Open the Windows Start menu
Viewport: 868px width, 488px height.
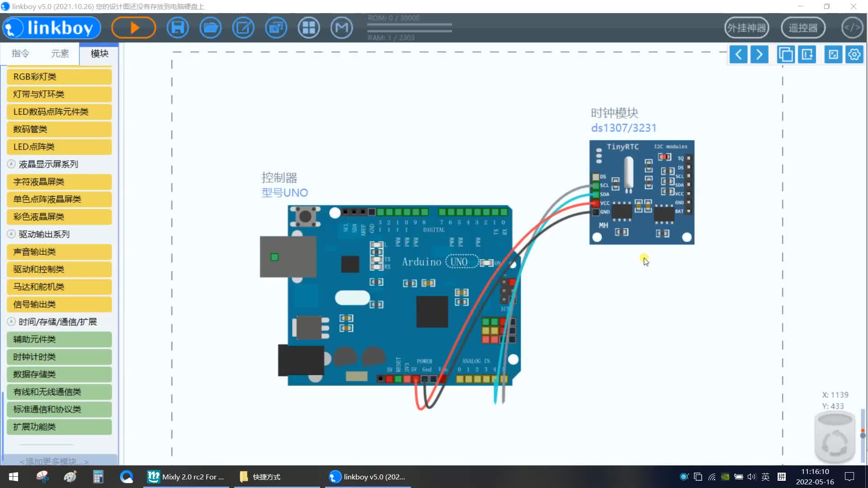click(14, 477)
